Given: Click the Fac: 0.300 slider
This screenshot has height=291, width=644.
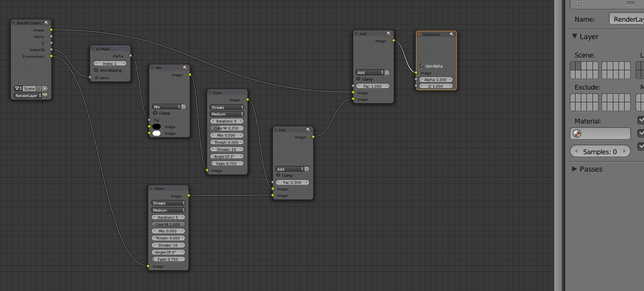Looking at the screenshot, I should [x=292, y=183].
